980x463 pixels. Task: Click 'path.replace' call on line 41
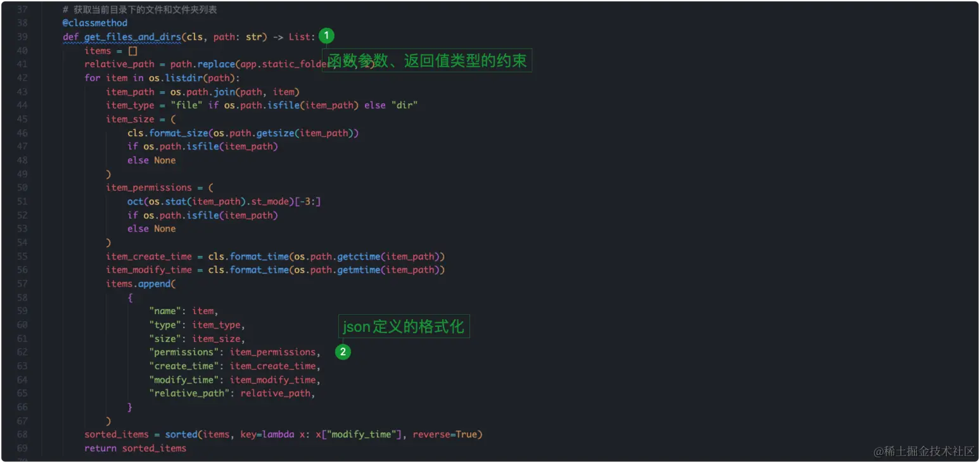(x=203, y=65)
